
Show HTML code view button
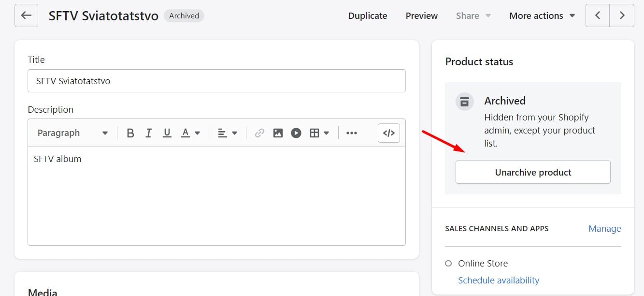pos(389,133)
